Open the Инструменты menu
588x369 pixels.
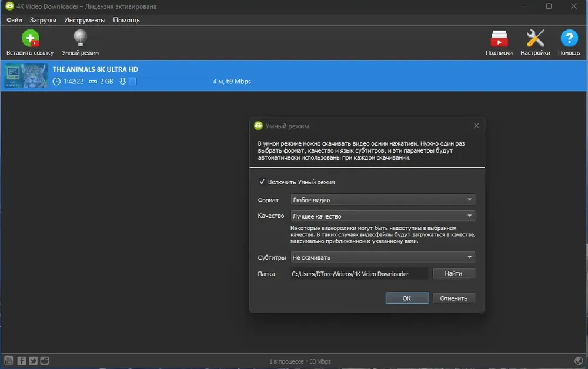coord(85,20)
